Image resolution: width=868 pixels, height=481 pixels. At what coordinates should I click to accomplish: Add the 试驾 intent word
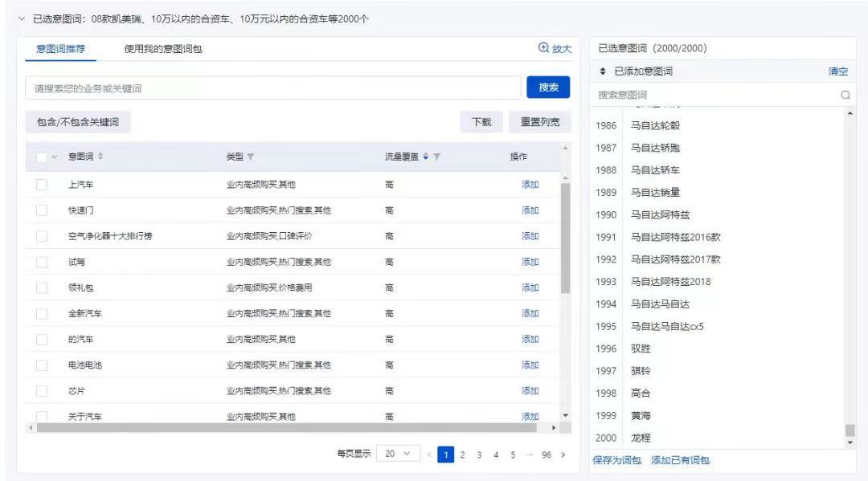coord(530,262)
